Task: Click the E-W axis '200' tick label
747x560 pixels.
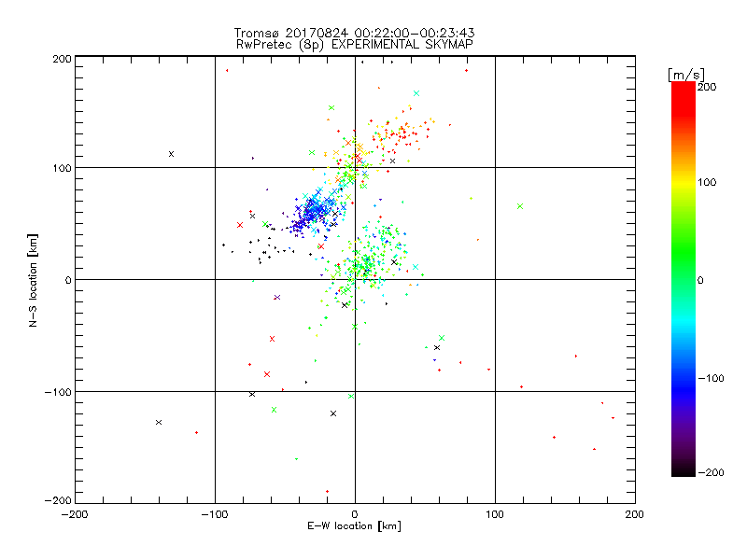Action: pyautogui.click(x=635, y=514)
